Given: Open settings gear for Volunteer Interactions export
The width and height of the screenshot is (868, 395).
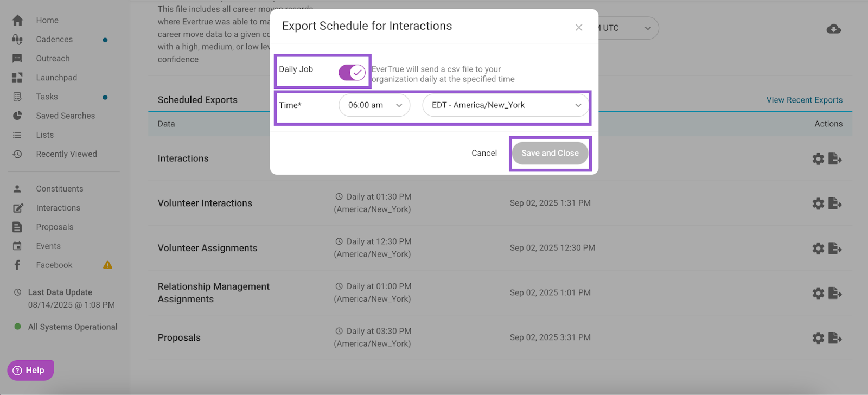Looking at the screenshot, I should 818,203.
